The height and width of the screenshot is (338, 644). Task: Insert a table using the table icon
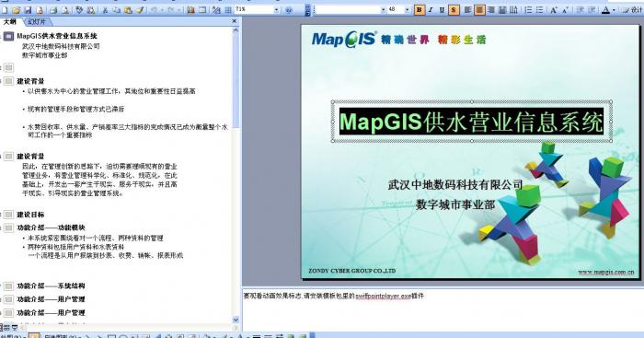202,10
